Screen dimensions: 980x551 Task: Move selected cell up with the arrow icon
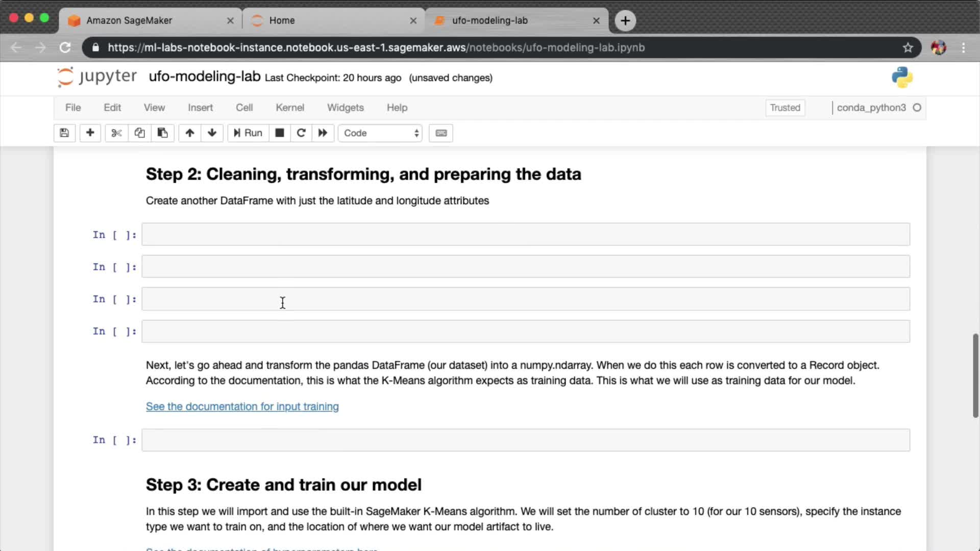click(189, 133)
